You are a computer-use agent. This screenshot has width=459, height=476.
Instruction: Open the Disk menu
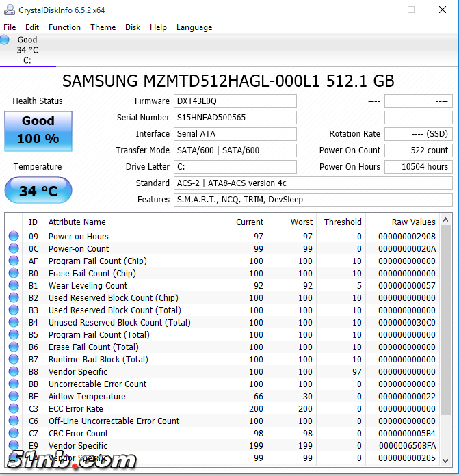[x=133, y=27]
